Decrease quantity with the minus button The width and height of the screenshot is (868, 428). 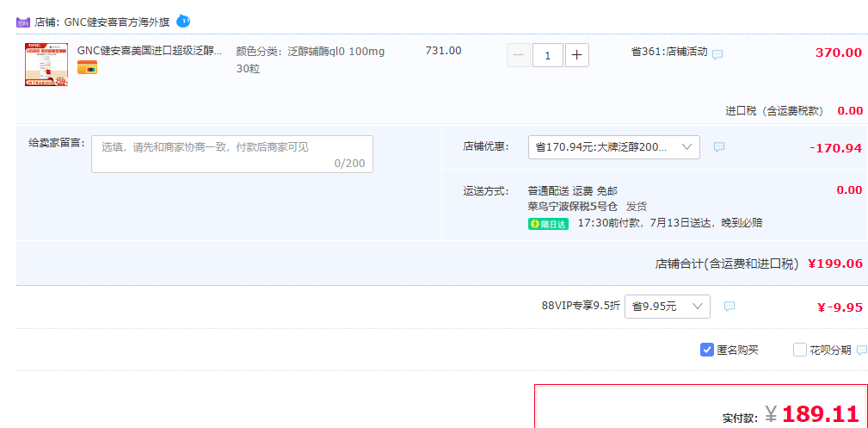(x=518, y=55)
